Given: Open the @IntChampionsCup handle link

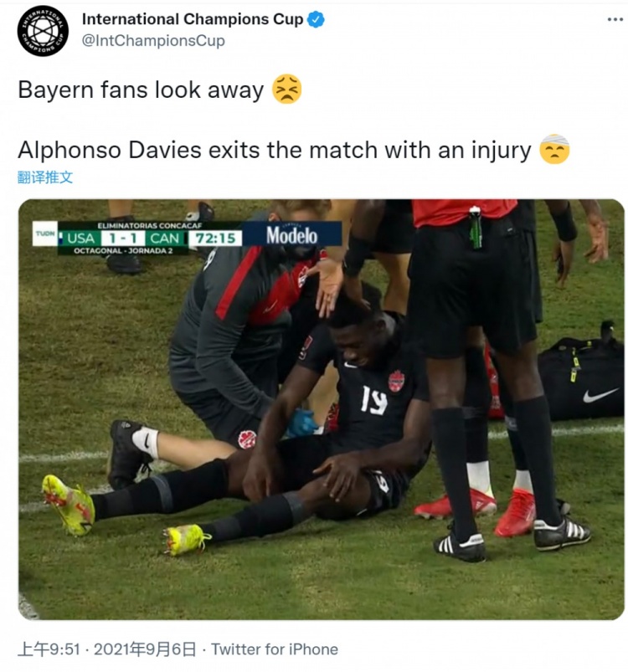Looking at the screenshot, I should (x=153, y=41).
